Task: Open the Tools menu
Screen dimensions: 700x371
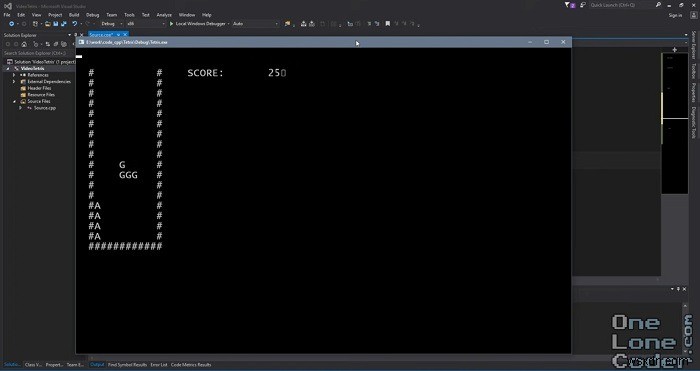Action: 129,15
